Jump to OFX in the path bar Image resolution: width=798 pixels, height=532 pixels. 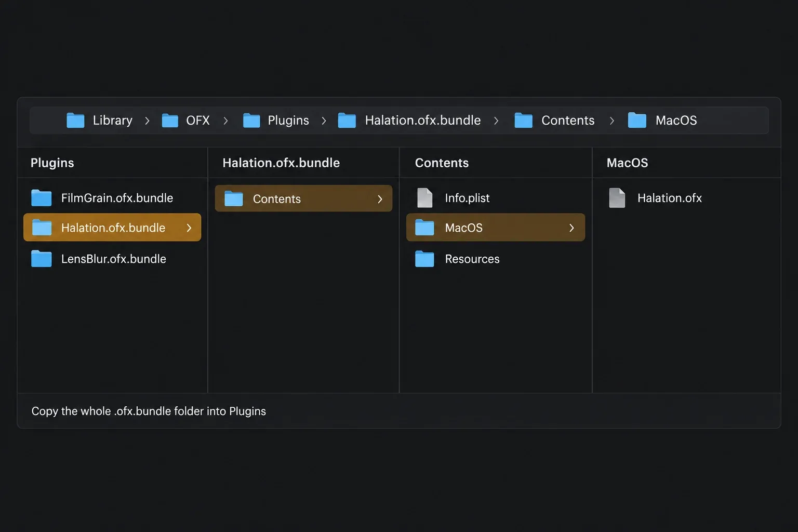click(x=198, y=121)
